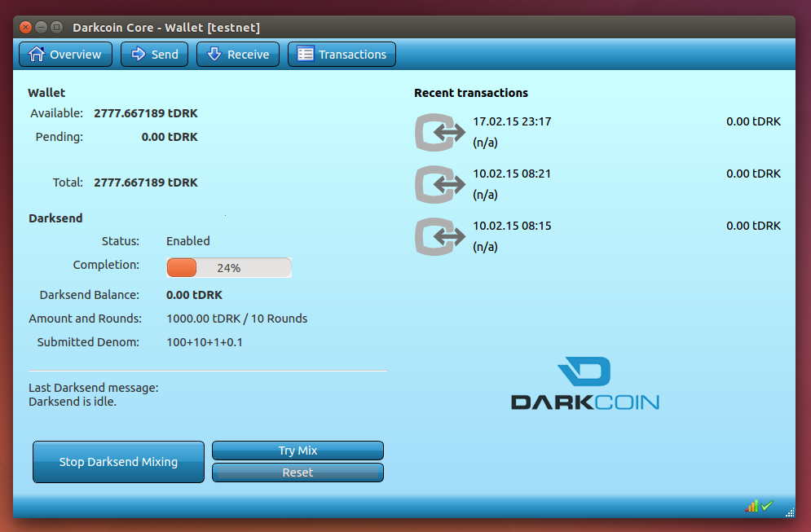
Task: Click the Pending balance 0.00 tDRK
Action: (x=170, y=137)
